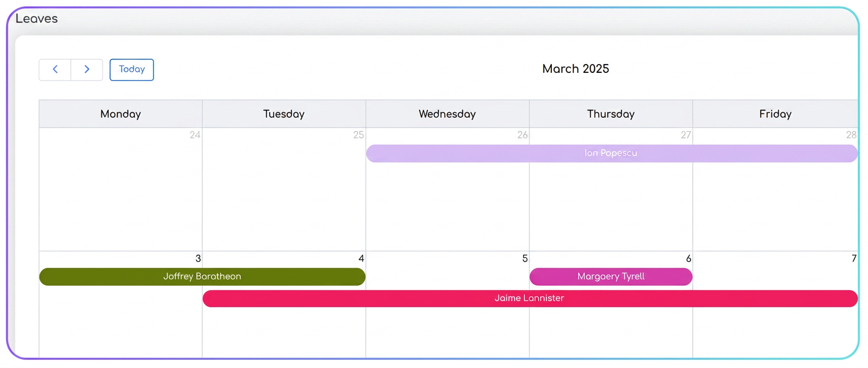The width and height of the screenshot is (868, 368).
Task: Open Ion Popescu leave event
Action: [612, 153]
